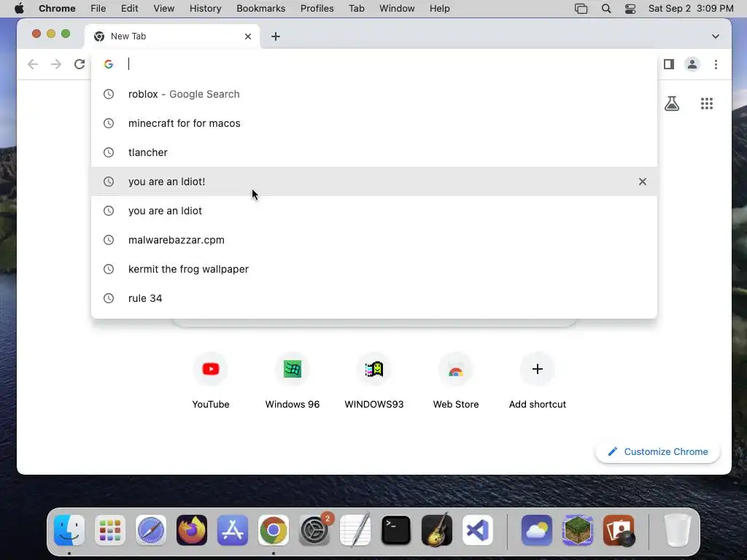Click Customize Chrome button

pyautogui.click(x=658, y=451)
